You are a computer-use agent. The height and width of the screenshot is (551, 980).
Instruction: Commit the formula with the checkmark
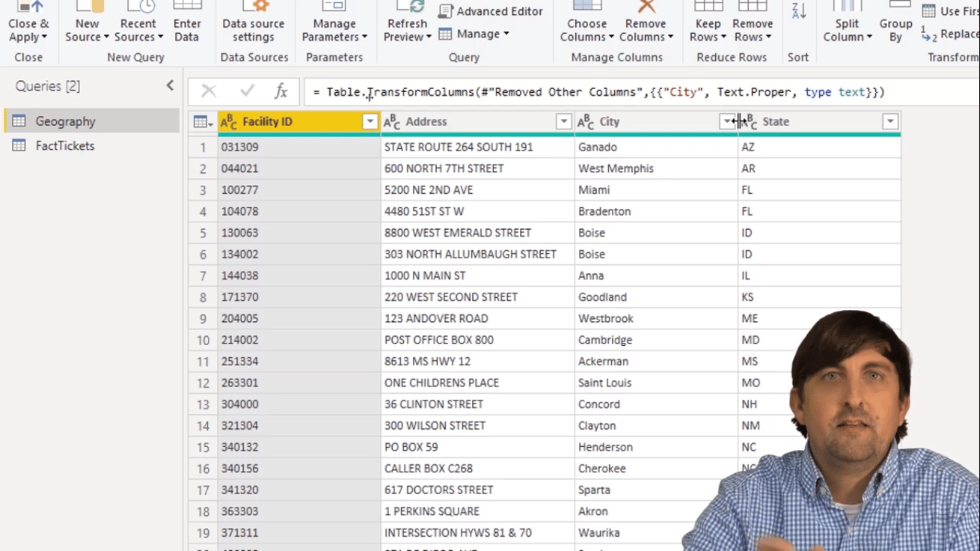click(245, 91)
